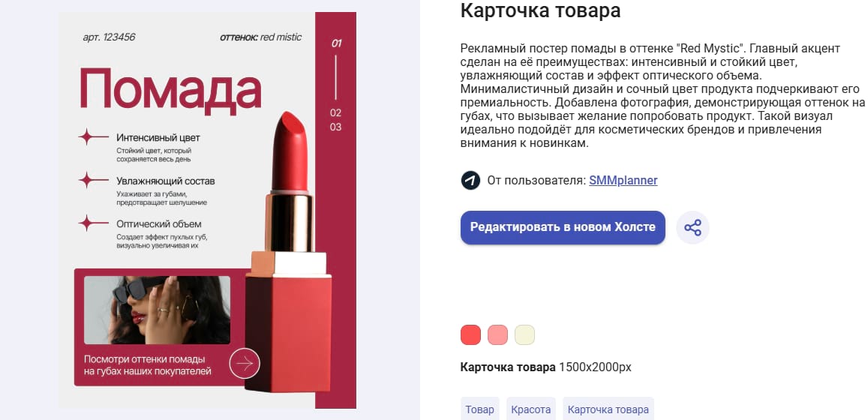868x420 pixels.
Task: Select the light pink color swatch
Action: 497,334
